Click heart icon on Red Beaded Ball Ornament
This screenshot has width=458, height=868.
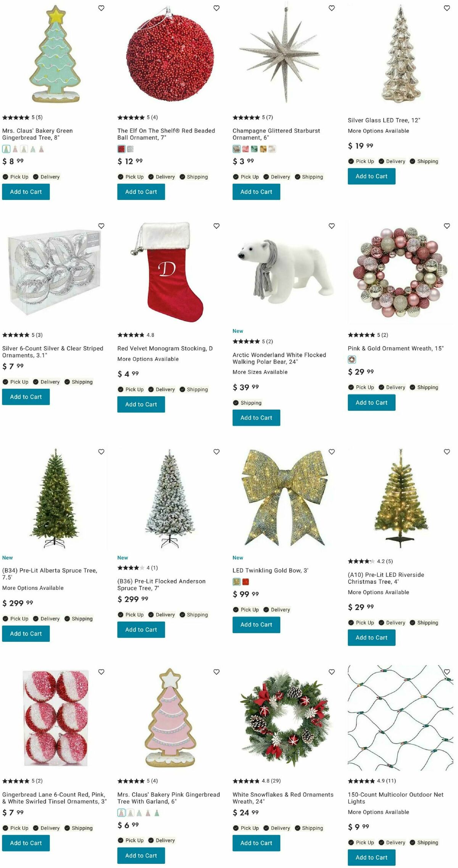tap(216, 8)
